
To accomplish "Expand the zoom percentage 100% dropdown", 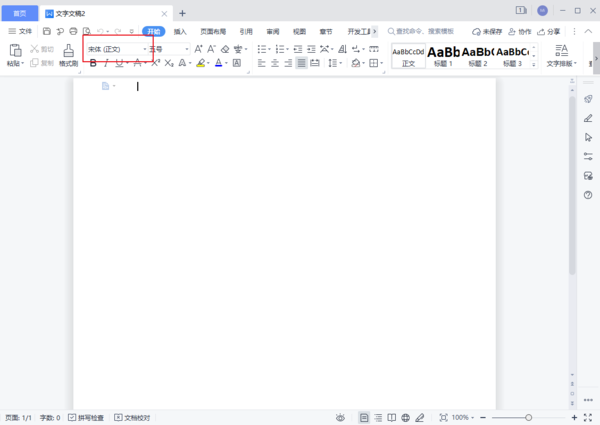I will (x=465, y=417).
